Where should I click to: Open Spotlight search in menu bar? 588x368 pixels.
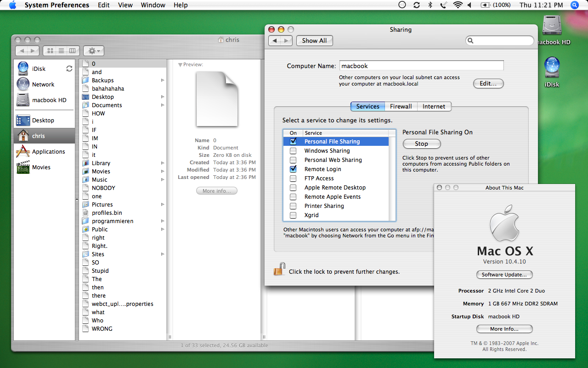coord(574,5)
